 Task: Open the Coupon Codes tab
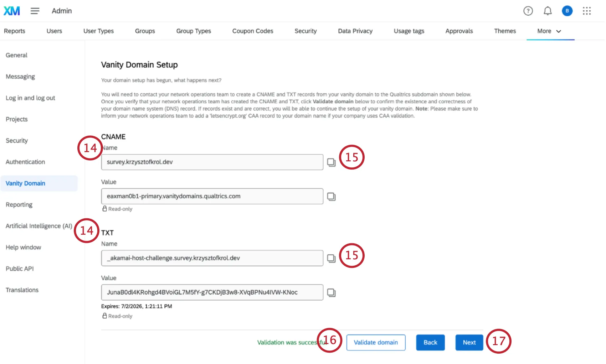tap(253, 31)
